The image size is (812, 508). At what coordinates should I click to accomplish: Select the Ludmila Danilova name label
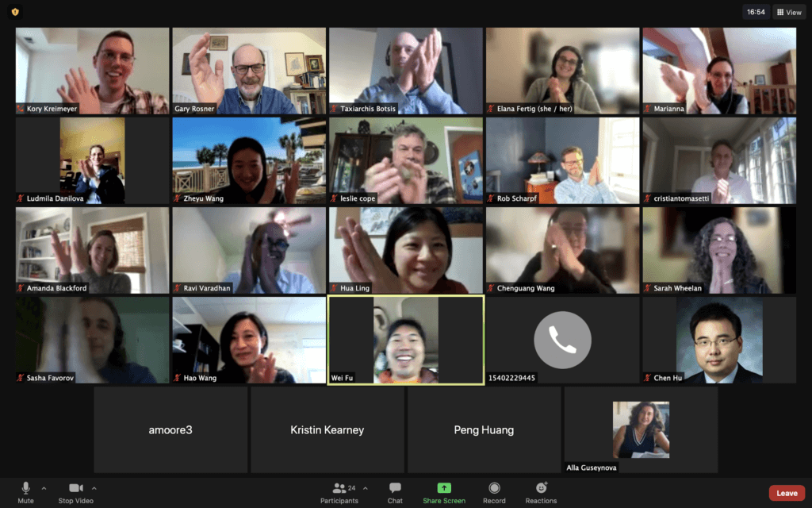(55, 198)
